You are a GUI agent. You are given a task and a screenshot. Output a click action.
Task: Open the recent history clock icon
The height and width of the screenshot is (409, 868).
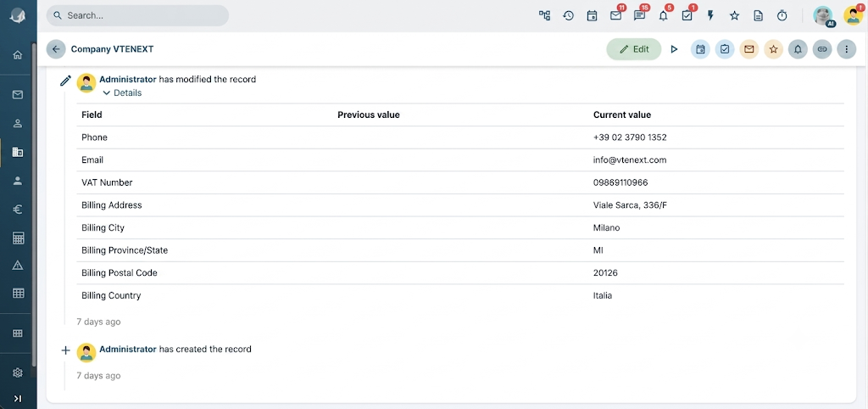pyautogui.click(x=569, y=15)
